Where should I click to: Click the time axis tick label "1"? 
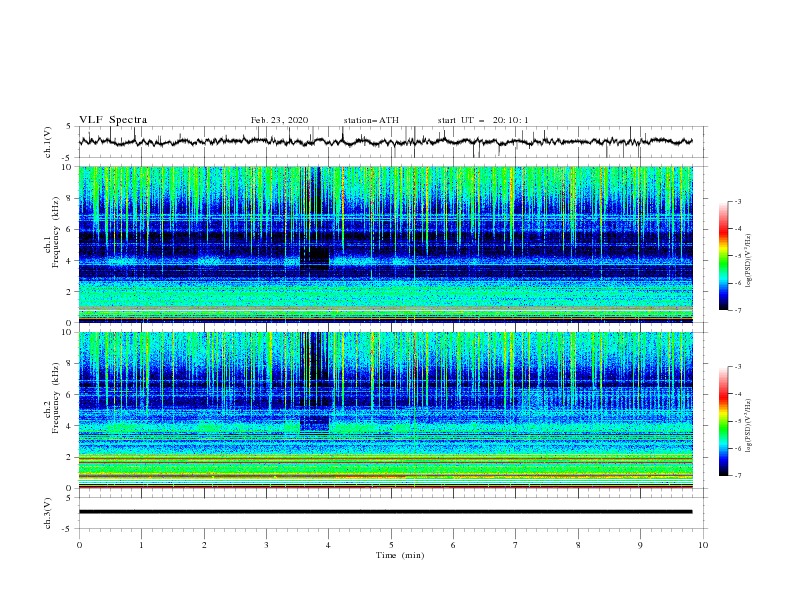click(141, 545)
